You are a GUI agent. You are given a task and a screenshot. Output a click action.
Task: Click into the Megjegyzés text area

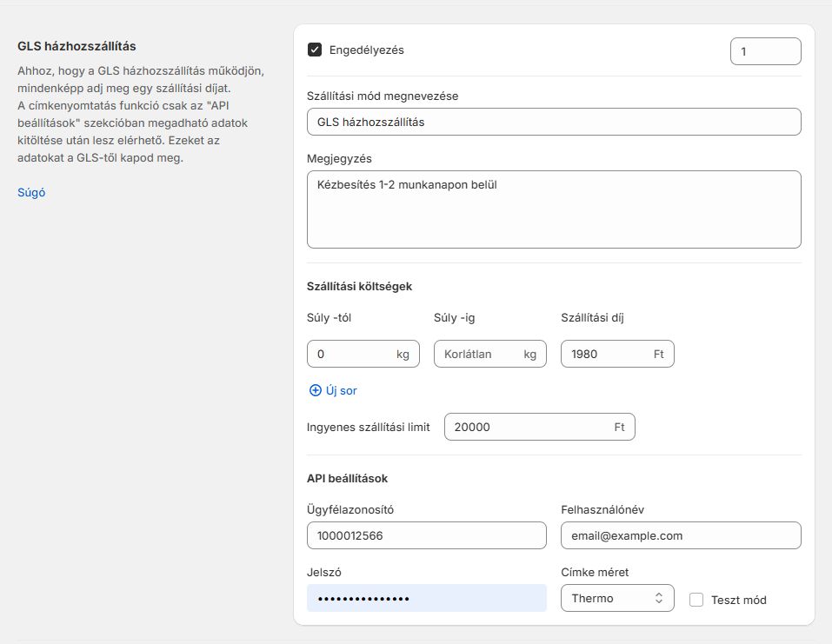(x=554, y=209)
